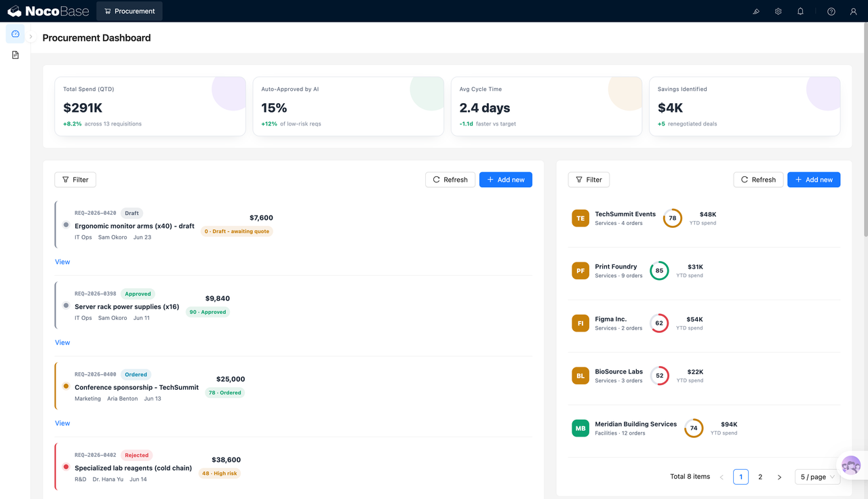Open the 5 / page size dropdown
868x499 pixels.
pos(818,477)
